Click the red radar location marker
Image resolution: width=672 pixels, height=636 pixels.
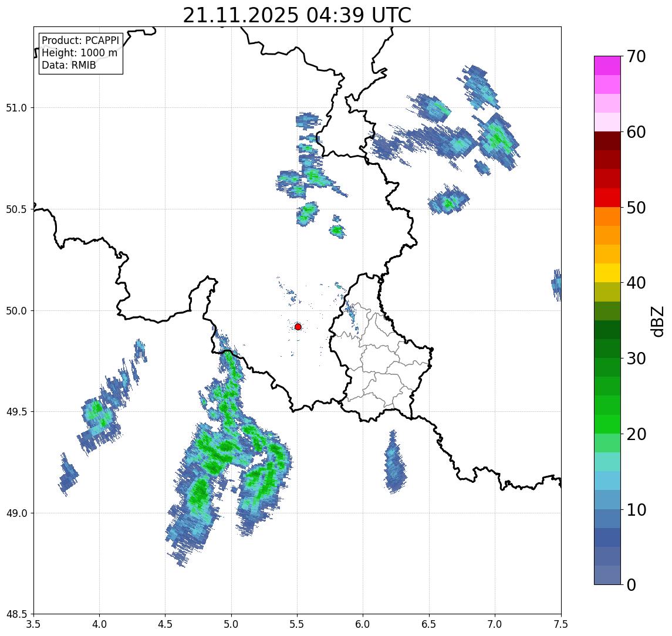[298, 327]
